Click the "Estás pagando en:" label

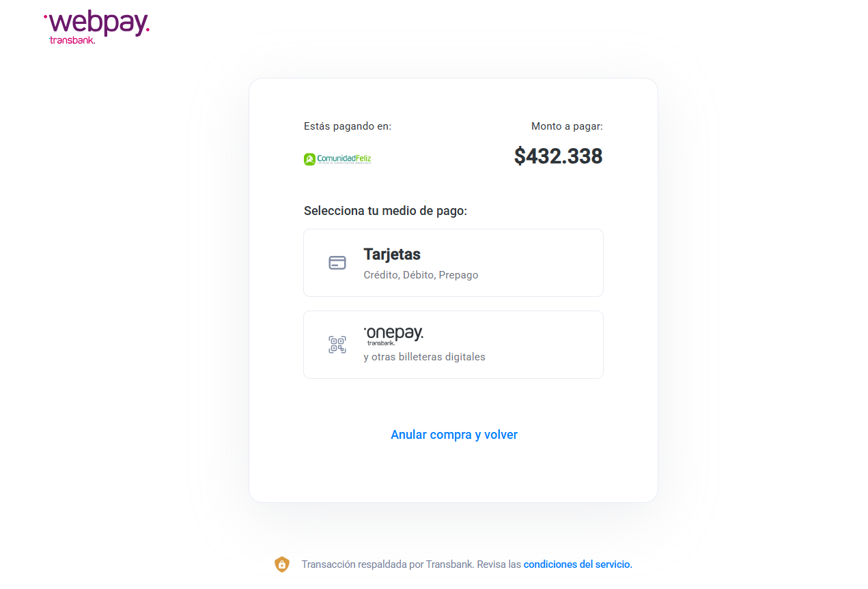coord(348,126)
